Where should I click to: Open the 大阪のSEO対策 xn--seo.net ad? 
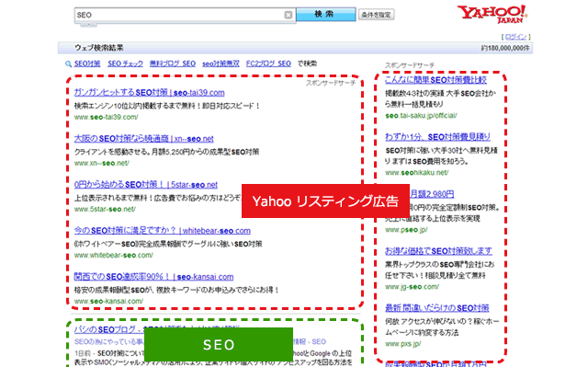click(x=144, y=139)
